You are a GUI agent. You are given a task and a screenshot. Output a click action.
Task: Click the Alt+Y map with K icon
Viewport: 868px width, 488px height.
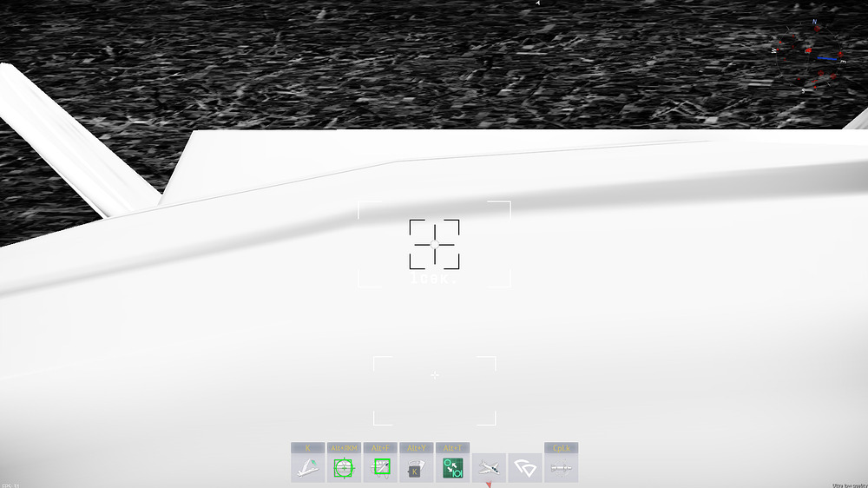417,467
